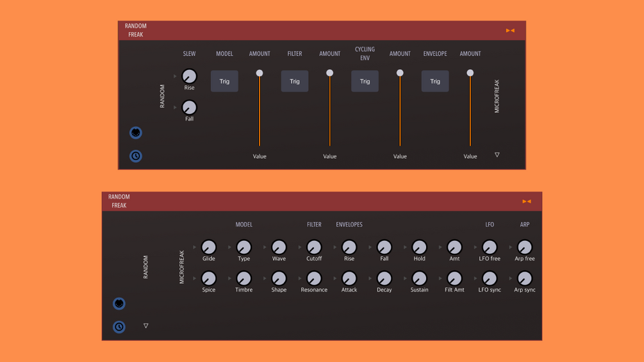Image resolution: width=644 pixels, height=362 pixels.
Task: Click the Trig button under FILTER
Action: click(x=295, y=81)
